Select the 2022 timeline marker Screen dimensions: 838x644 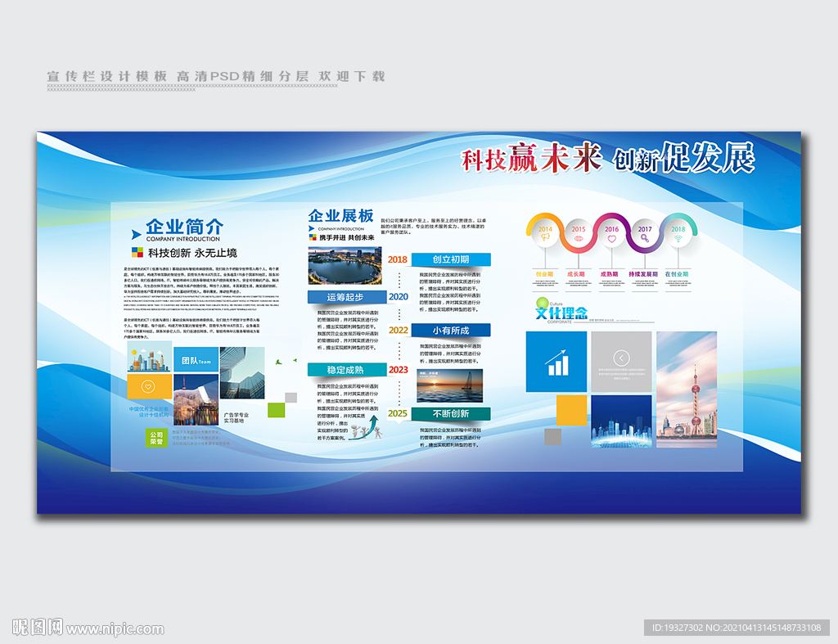coord(399,331)
